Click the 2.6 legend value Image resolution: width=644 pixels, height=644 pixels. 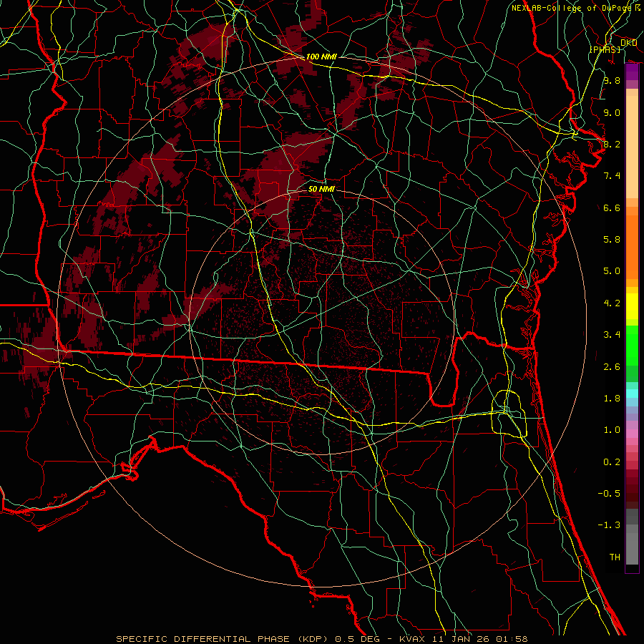point(611,367)
